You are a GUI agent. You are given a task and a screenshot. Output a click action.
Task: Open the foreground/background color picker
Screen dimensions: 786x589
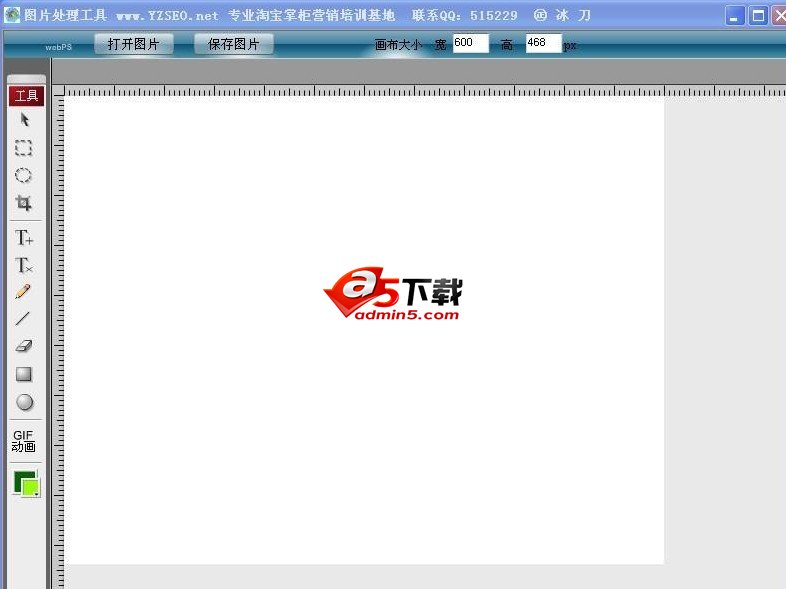(x=27, y=484)
